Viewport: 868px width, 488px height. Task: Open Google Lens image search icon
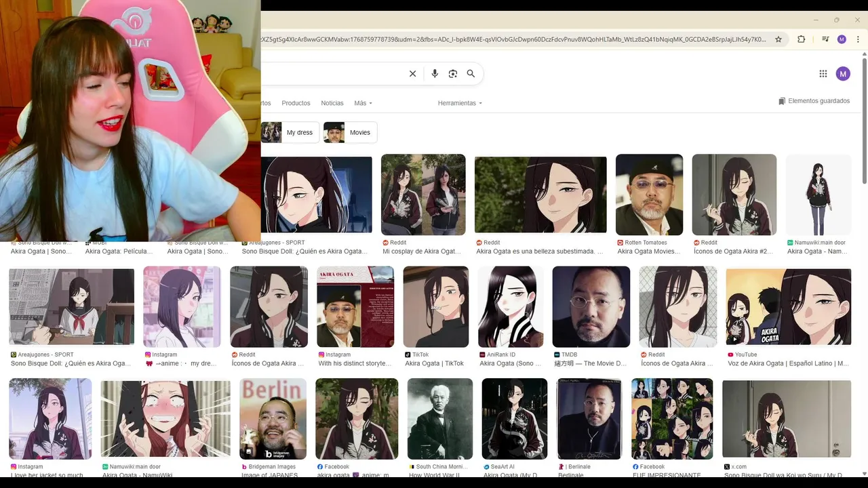453,74
